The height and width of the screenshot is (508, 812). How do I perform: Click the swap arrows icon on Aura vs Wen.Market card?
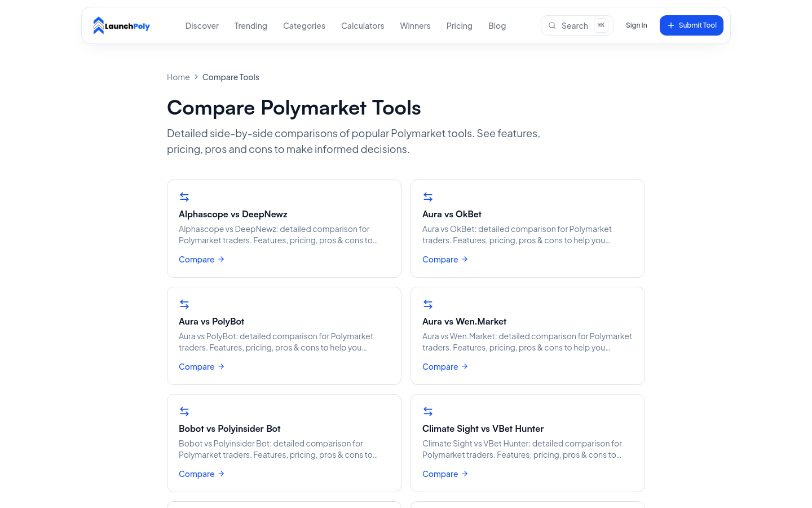(428, 304)
